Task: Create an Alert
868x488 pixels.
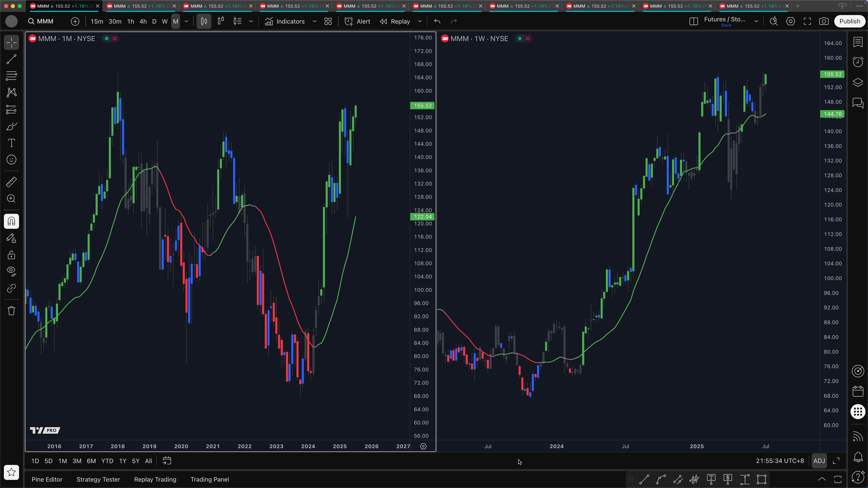Action: point(357,21)
